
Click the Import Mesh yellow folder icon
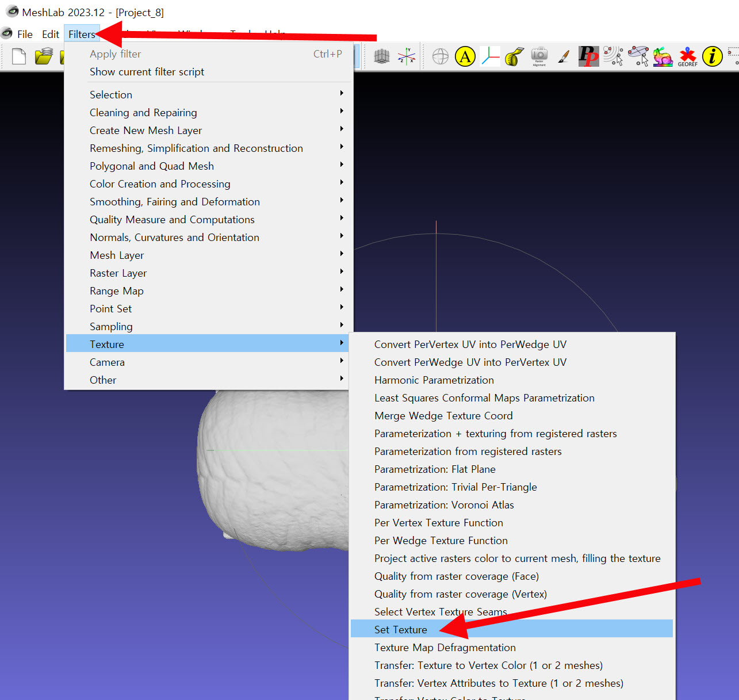click(44, 56)
